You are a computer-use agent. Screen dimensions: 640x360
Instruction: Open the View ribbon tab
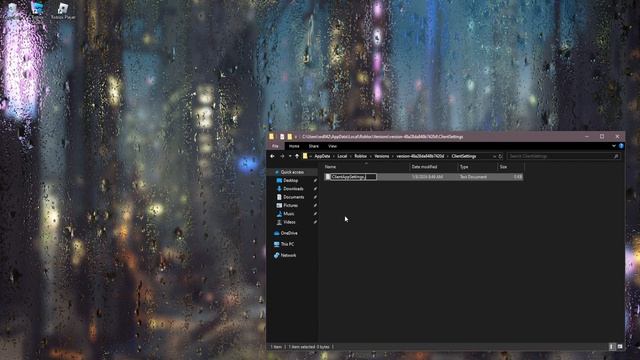pyautogui.click(x=333, y=146)
